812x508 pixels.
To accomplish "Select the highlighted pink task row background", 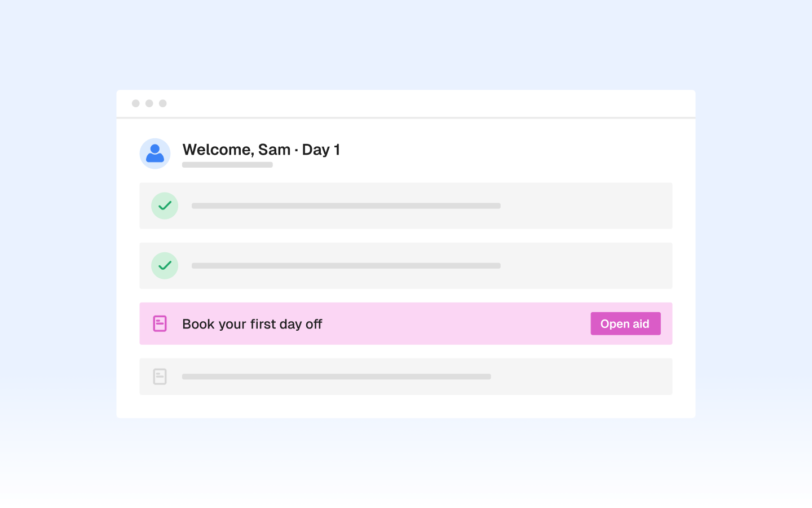I will (x=406, y=323).
